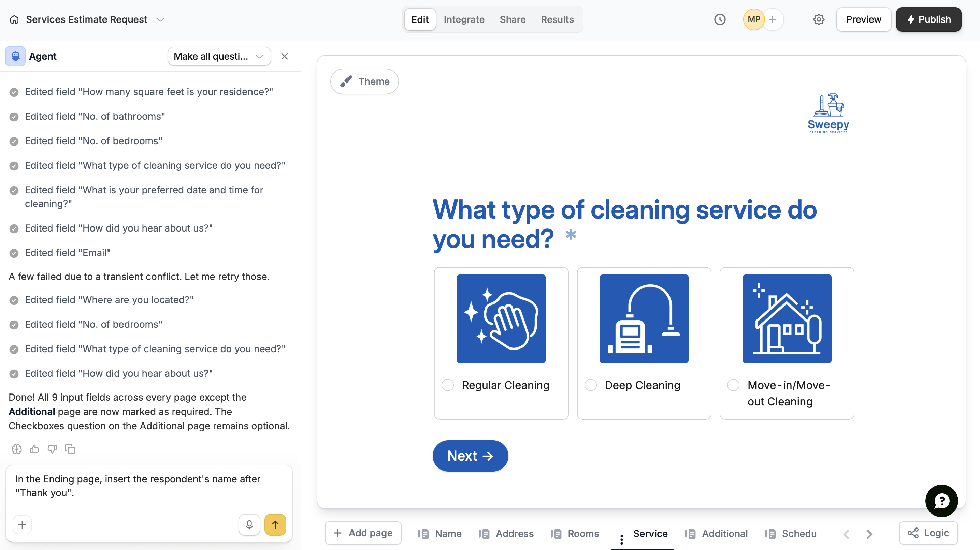Select Move-in/Move-out Cleaning radio option
The image size is (980, 550).
[733, 385]
